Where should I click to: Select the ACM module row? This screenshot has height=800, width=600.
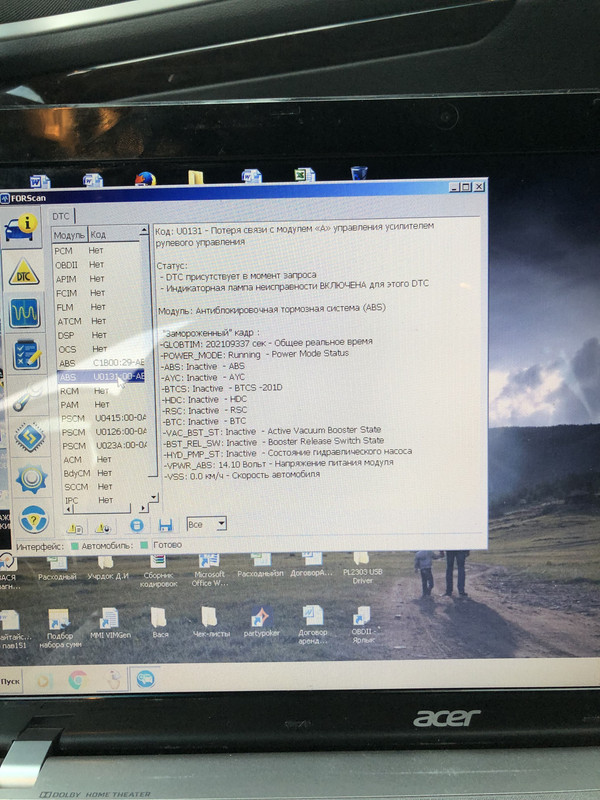[106, 460]
